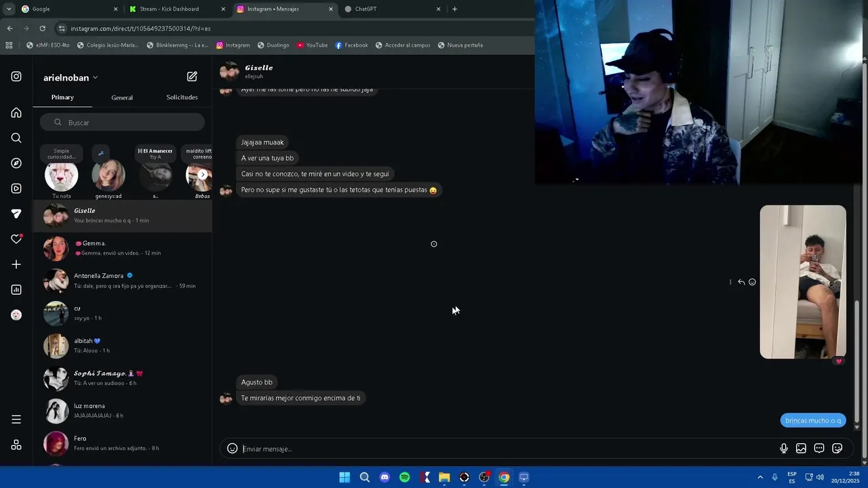
Task: Open the sent mirror photo thumbnail
Action: pyautogui.click(x=803, y=282)
